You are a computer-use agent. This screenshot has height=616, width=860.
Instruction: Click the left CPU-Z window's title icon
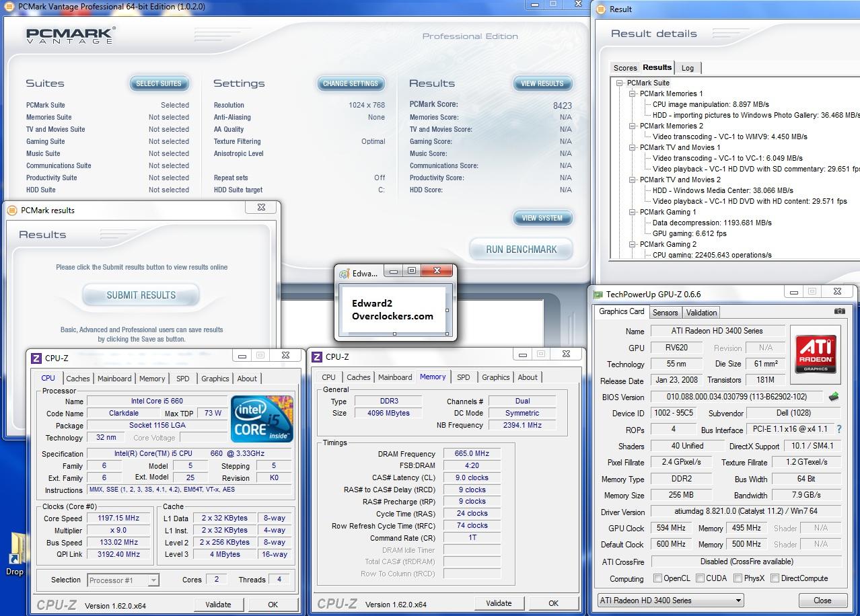point(36,358)
